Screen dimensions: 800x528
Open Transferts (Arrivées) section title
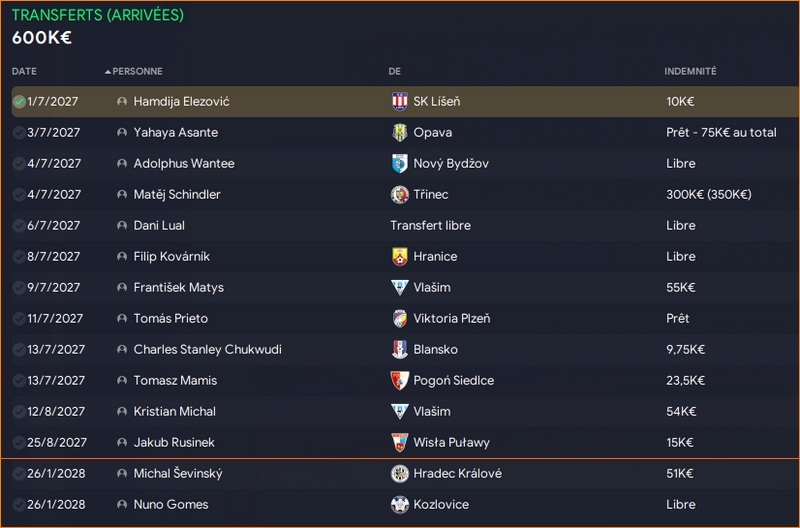(98, 16)
